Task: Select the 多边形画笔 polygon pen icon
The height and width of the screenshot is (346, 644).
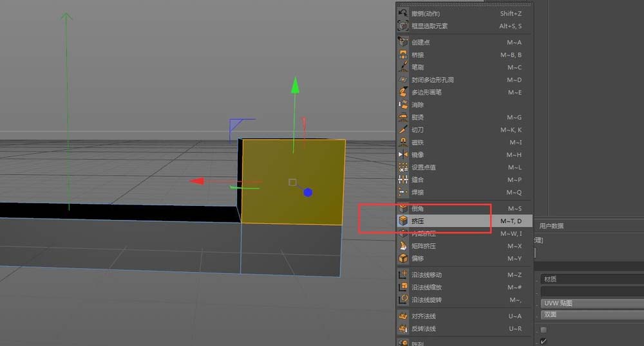Action: 403,92
